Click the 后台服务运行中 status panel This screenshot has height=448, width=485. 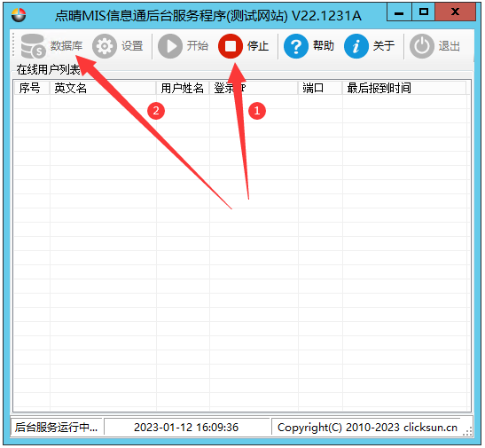pyautogui.click(x=56, y=428)
